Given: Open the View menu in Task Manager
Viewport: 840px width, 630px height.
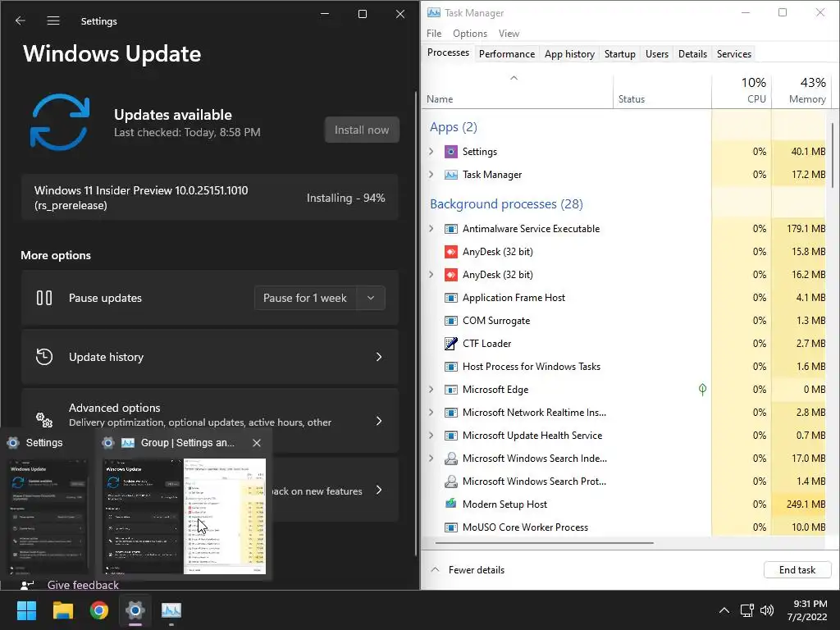Looking at the screenshot, I should (509, 33).
